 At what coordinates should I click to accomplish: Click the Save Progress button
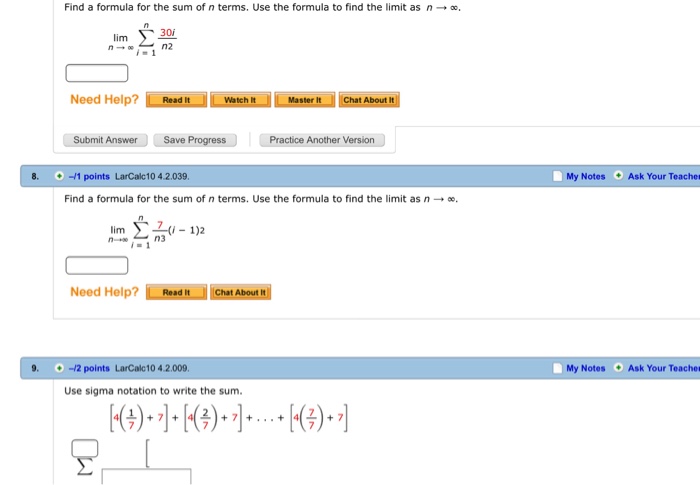tap(195, 140)
